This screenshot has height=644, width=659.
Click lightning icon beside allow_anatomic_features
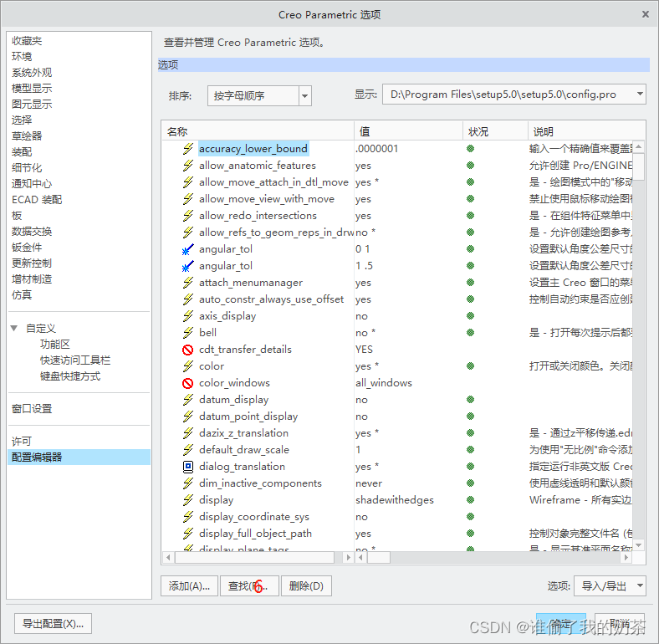coord(188,166)
